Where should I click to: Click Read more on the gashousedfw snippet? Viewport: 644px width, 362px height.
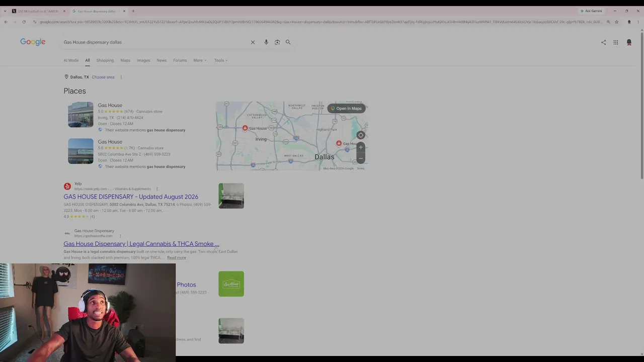tap(177, 257)
